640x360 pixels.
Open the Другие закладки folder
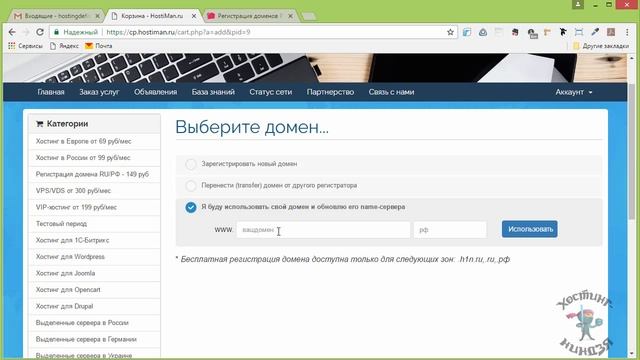pos(601,46)
